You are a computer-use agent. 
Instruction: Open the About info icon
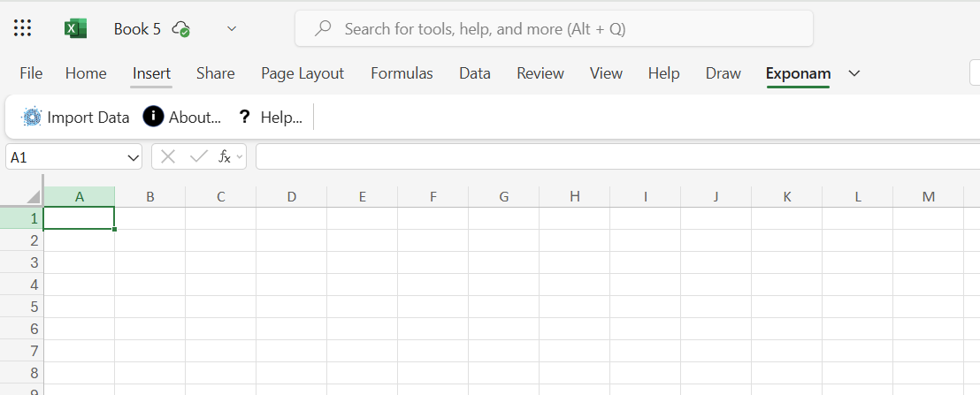(x=153, y=117)
